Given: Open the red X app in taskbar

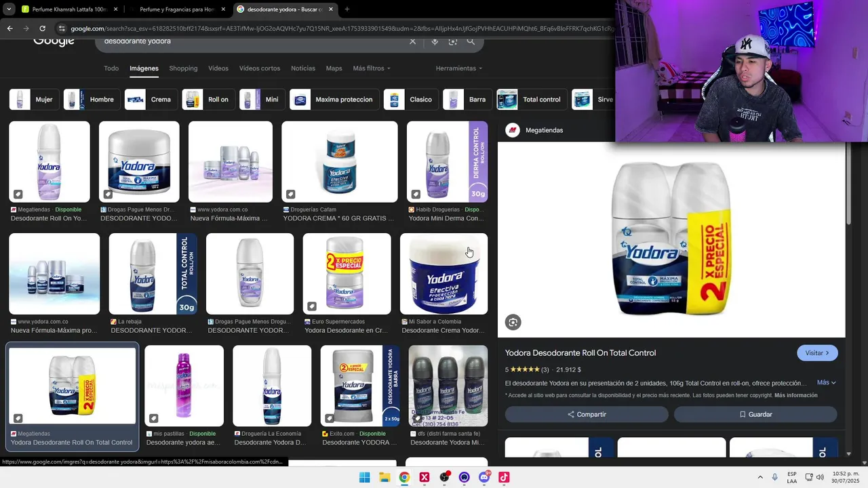Looking at the screenshot, I should point(425,477).
